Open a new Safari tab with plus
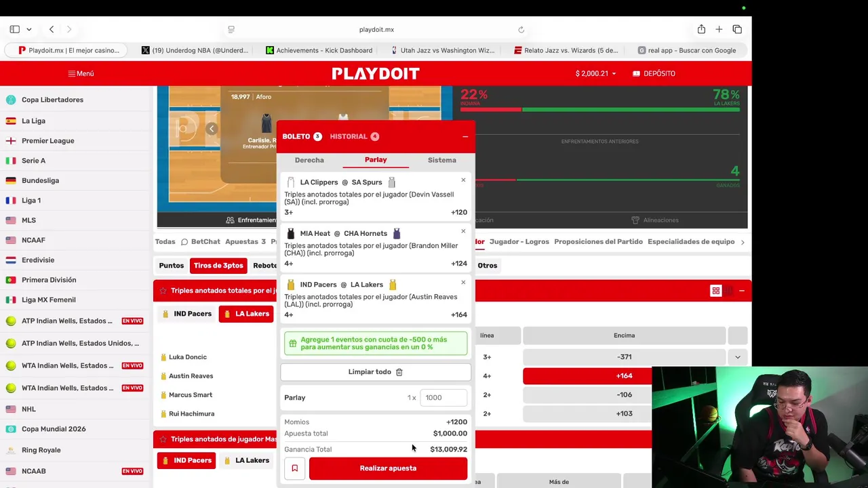 click(x=719, y=29)
